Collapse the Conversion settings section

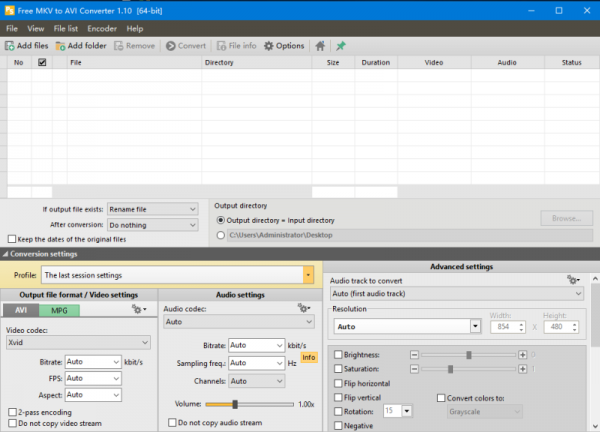5,254
